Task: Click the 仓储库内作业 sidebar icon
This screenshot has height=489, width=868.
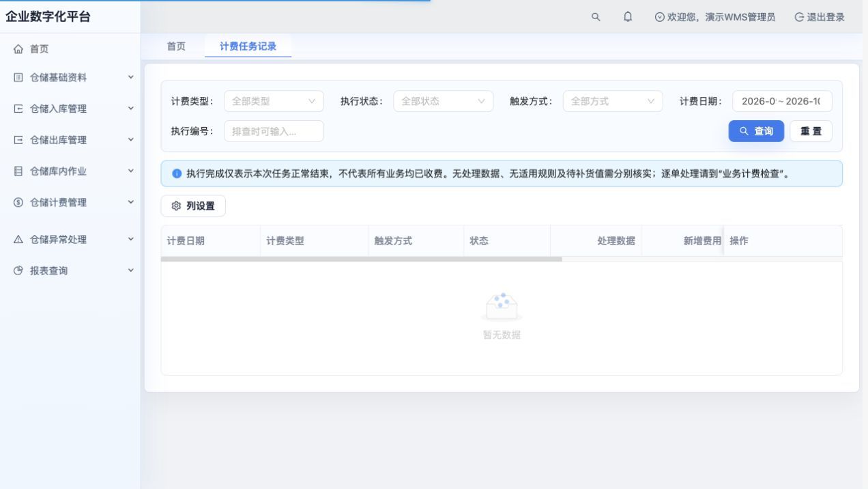Action: 18,171
